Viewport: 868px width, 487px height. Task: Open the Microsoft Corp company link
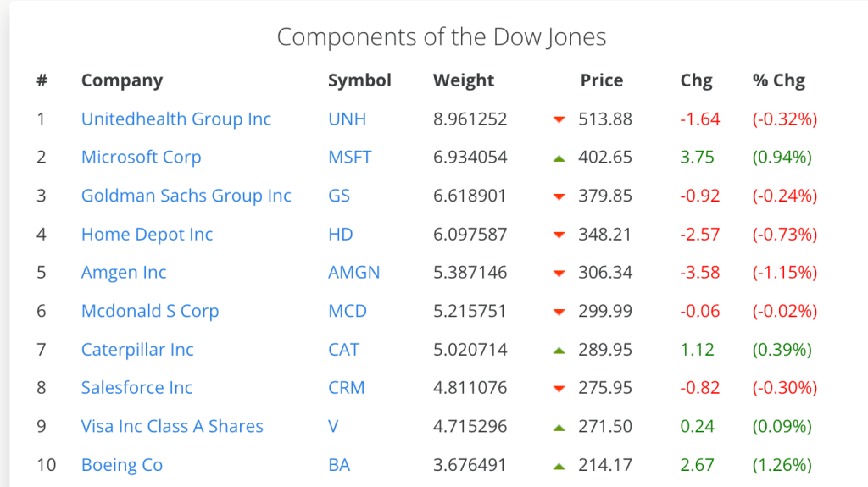tap(141, 157)
